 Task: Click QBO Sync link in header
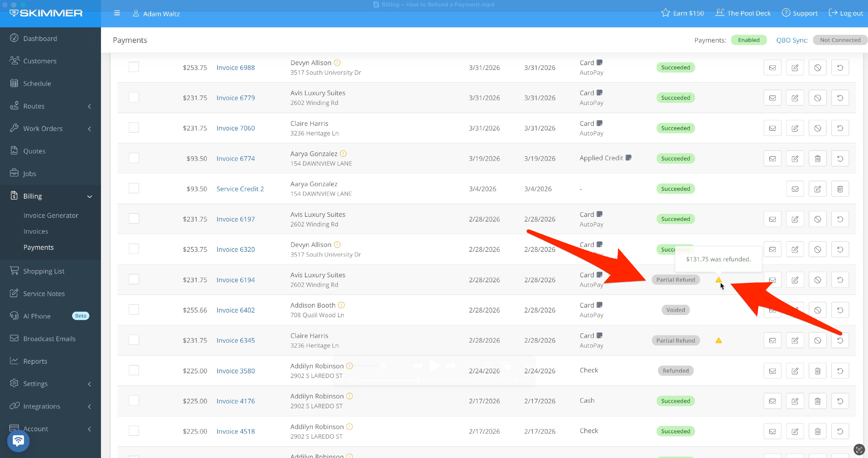tap(792, 40)
